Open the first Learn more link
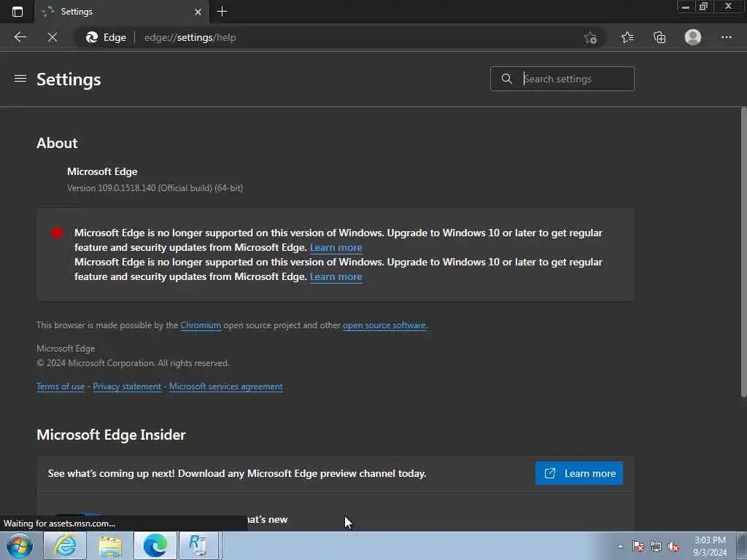 [x=336, y=248]
